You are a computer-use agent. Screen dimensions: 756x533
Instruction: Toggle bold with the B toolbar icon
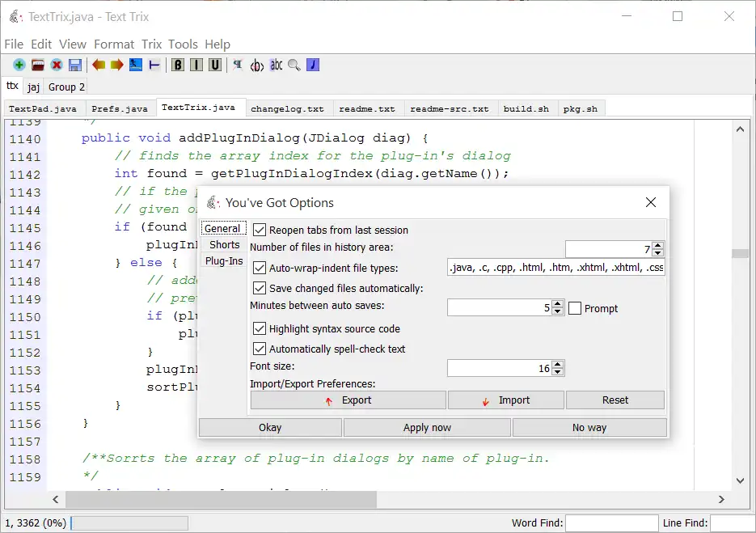tap(178, 65)
